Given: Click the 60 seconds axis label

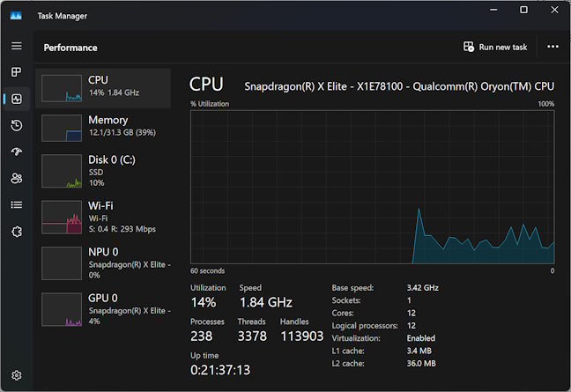Looking at the screenshot, I should point(207,270).
